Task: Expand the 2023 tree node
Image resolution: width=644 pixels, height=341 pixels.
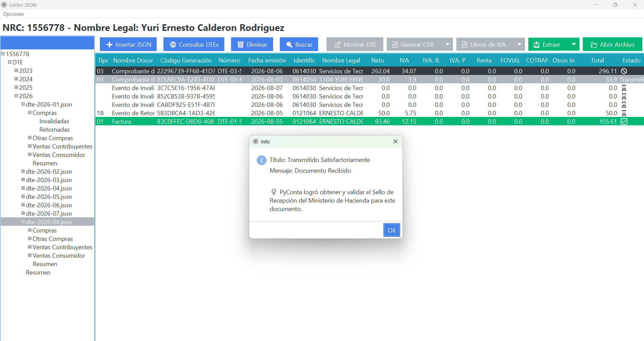Action: [16, 71]
